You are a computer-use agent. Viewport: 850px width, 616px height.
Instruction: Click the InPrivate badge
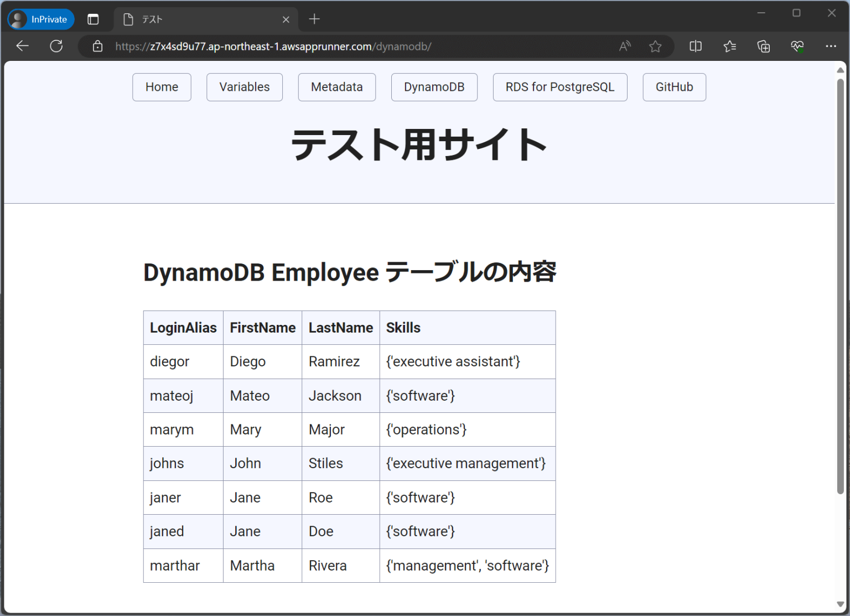click(40, 19)
